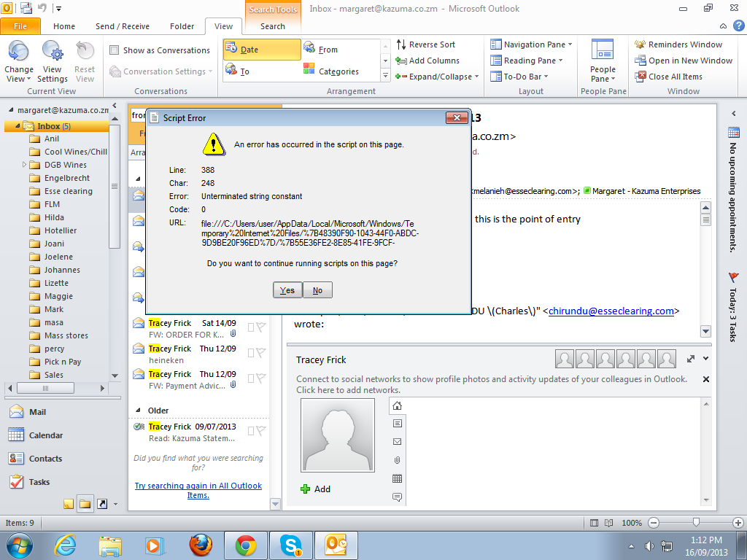Show the people pane home tab
The image size is (747, 560).
point(397,405)
